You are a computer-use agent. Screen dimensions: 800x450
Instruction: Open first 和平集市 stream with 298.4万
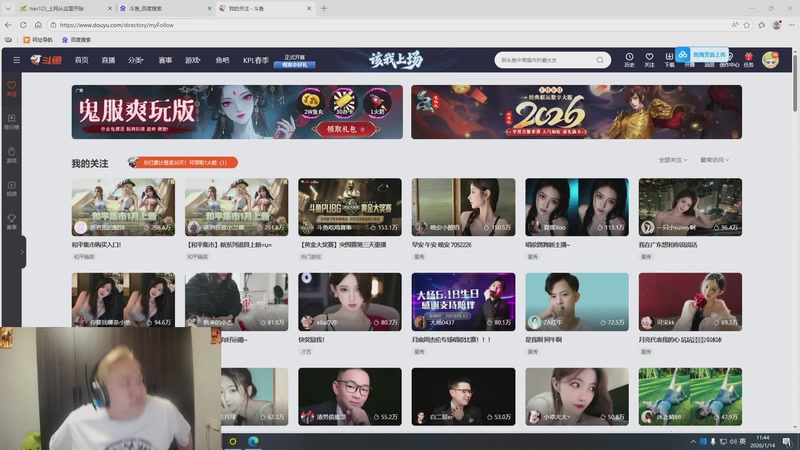[123, 207]
